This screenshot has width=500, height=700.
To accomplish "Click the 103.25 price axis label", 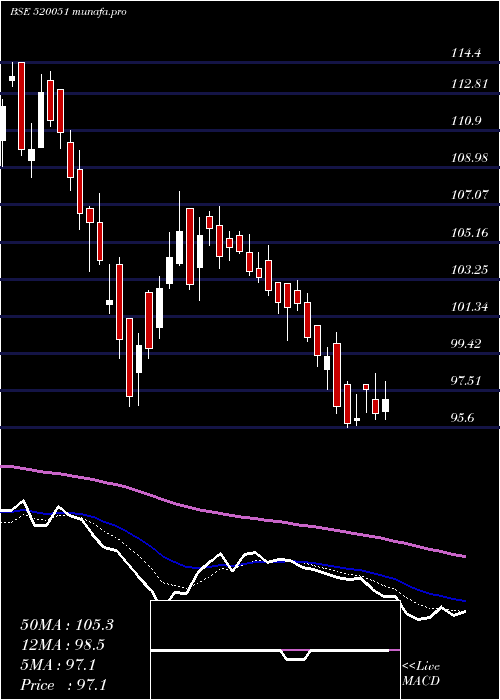I will click(x=469, y=270).
